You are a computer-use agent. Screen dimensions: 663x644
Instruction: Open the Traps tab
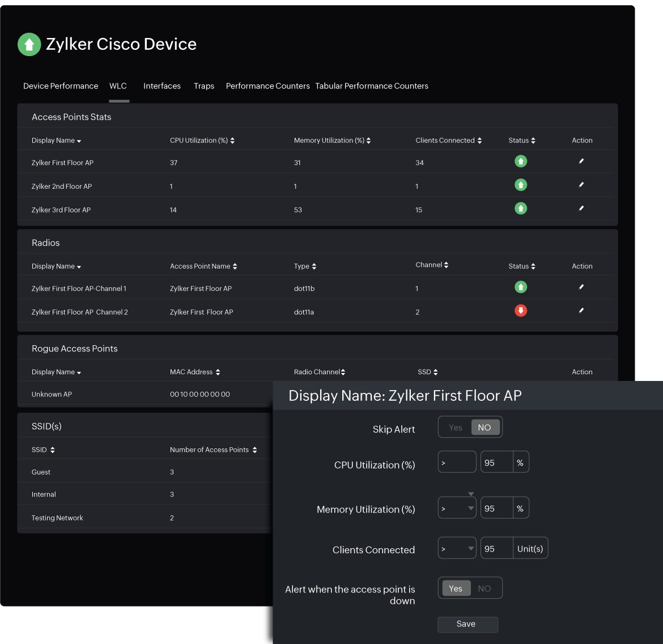pos(204,86)
